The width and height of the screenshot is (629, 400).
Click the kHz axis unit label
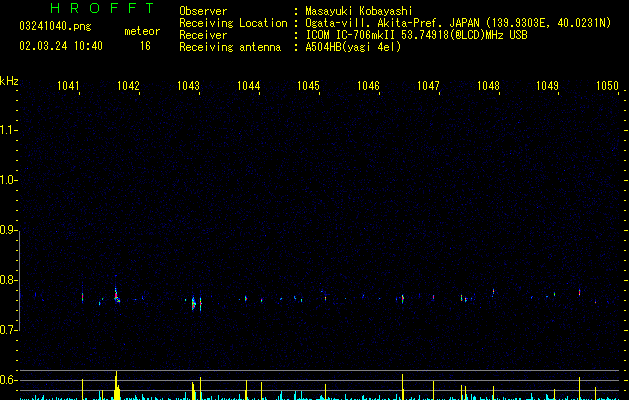(x=9, y=81)
